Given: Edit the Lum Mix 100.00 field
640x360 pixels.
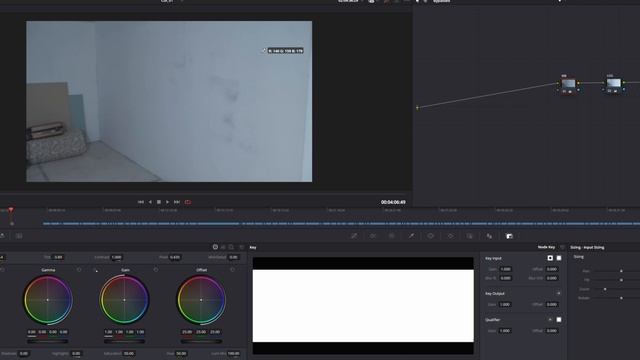Looking at the screenshot, I should [x=233, y=353].
